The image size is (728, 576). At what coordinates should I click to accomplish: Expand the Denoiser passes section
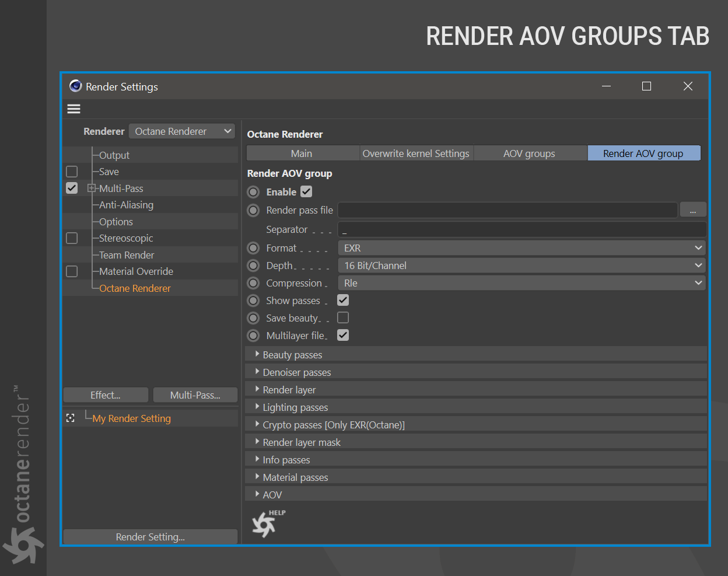tap(476, 372)
